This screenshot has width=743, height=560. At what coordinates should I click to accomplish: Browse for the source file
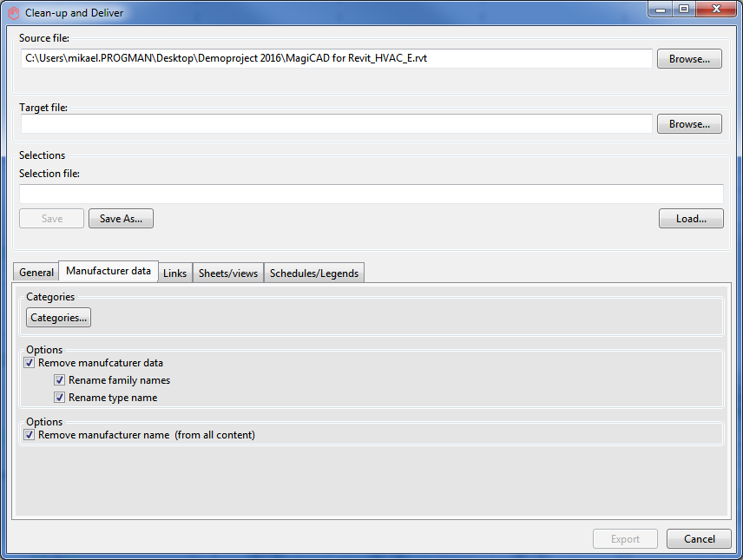click(x=689, y=59)
